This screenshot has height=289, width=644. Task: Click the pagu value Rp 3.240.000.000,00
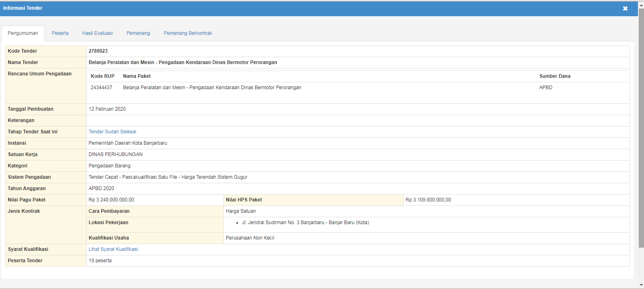(x=111, y=200)
